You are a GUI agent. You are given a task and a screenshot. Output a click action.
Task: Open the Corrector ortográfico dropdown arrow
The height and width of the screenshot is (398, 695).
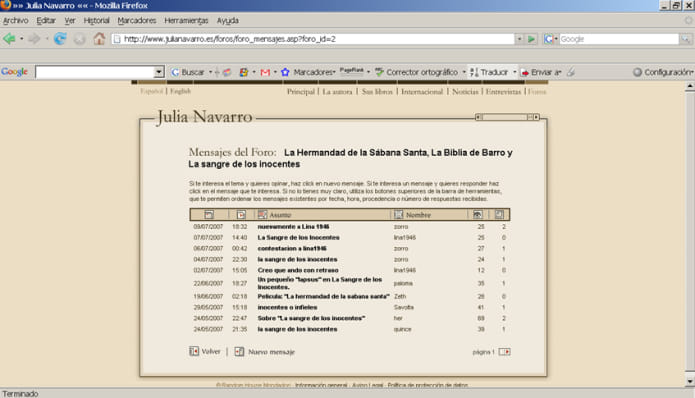pos(464,72)
